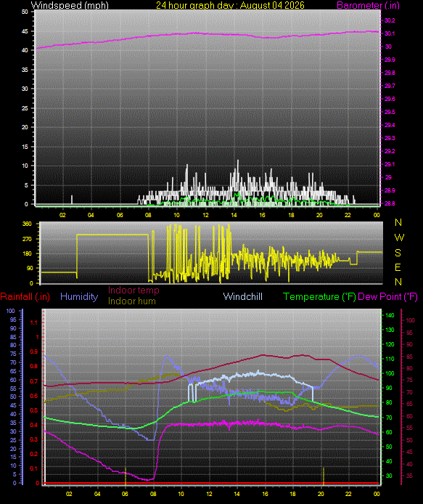Click the Windspeed (mph) axis title
The width and height of the screenshot is (423, 504).
(x=70, y=5)
